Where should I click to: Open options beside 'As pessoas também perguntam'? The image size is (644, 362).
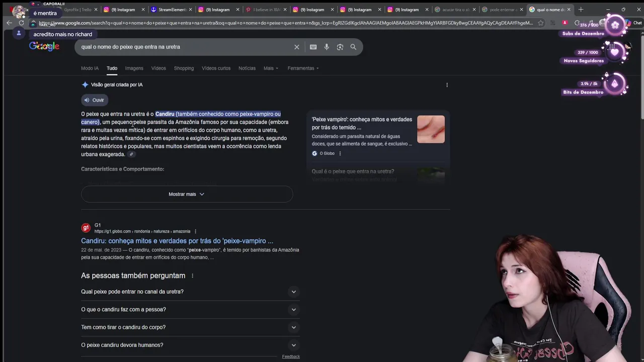(x=192, y=276)
